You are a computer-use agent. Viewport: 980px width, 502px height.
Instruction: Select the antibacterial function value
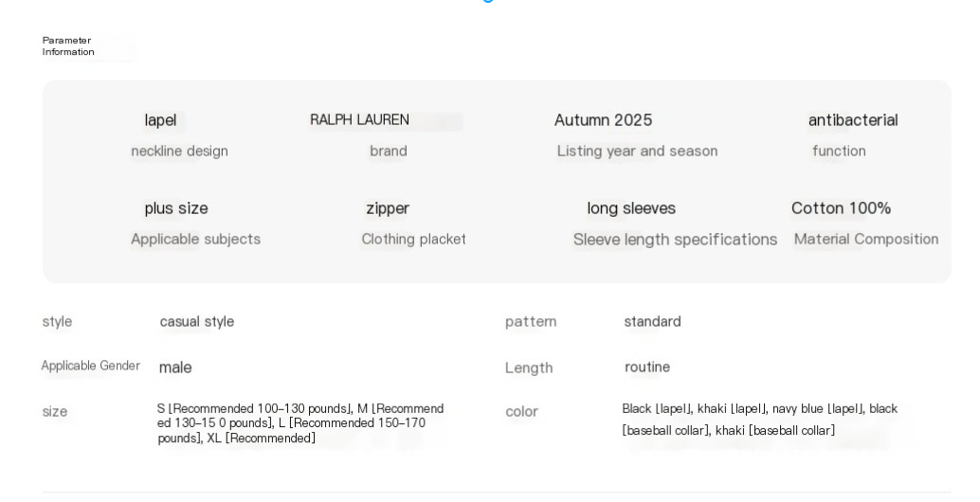tap(852, 120)
